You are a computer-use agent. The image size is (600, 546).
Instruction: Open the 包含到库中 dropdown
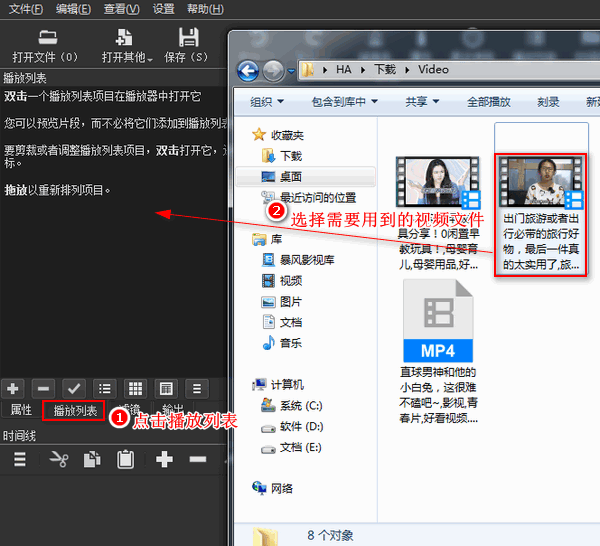[x=344, y=102]
